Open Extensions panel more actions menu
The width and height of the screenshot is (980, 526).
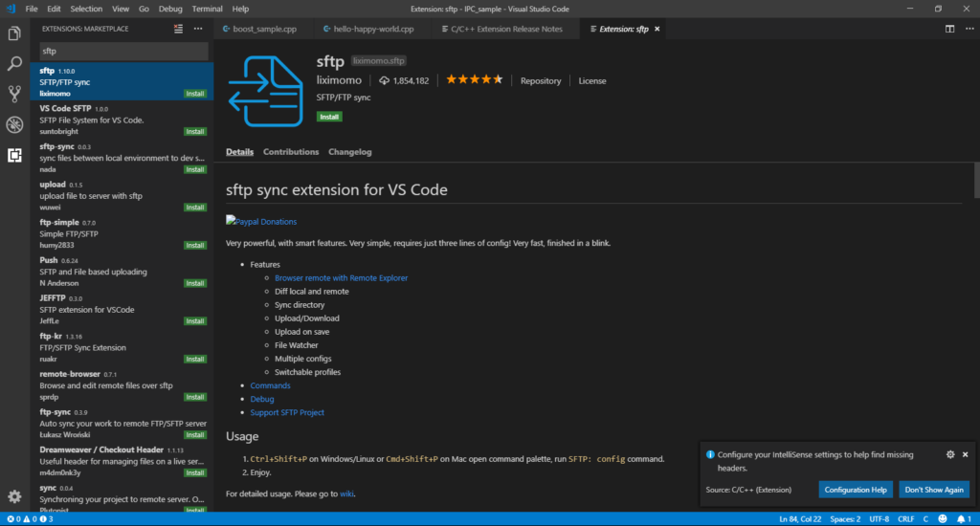(x=198, y=29)
